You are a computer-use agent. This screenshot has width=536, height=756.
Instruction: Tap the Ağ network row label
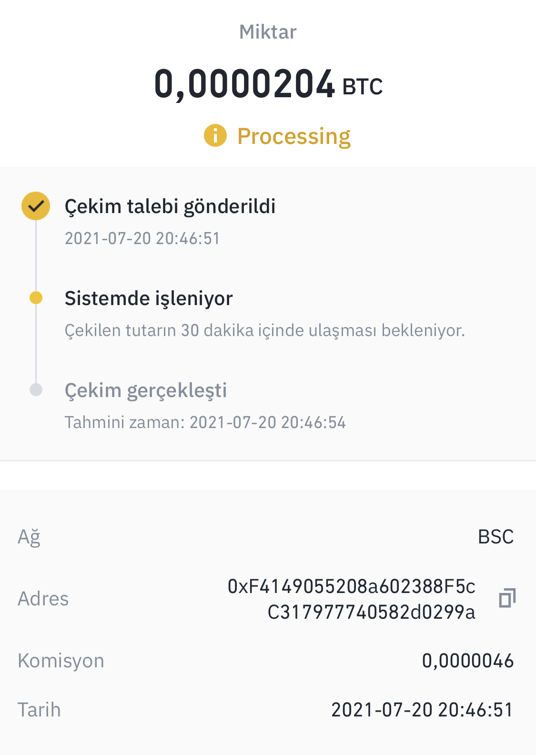coord(29,538)
